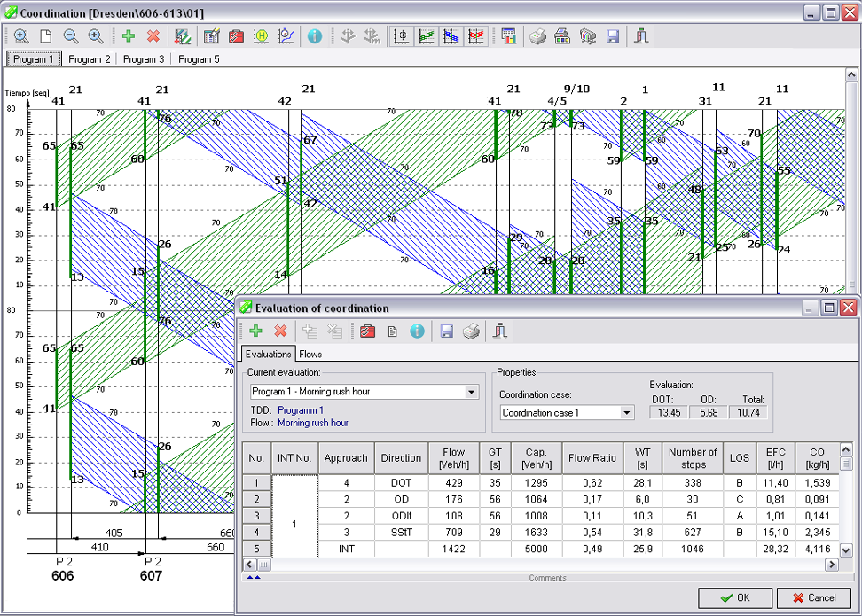Click the floppy disk save icon in the Coordination toolbar

tap(612, 36)
